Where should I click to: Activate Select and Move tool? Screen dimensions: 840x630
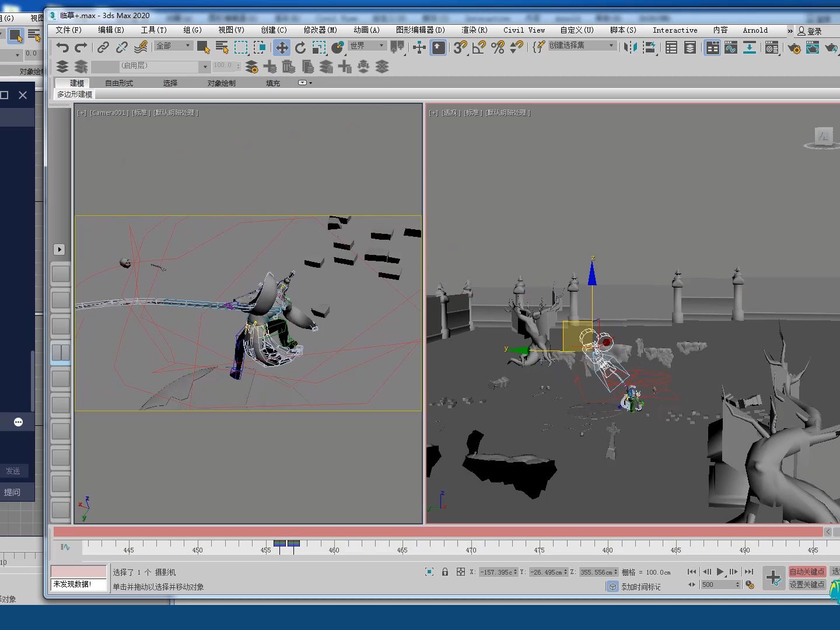coord(282,47)
